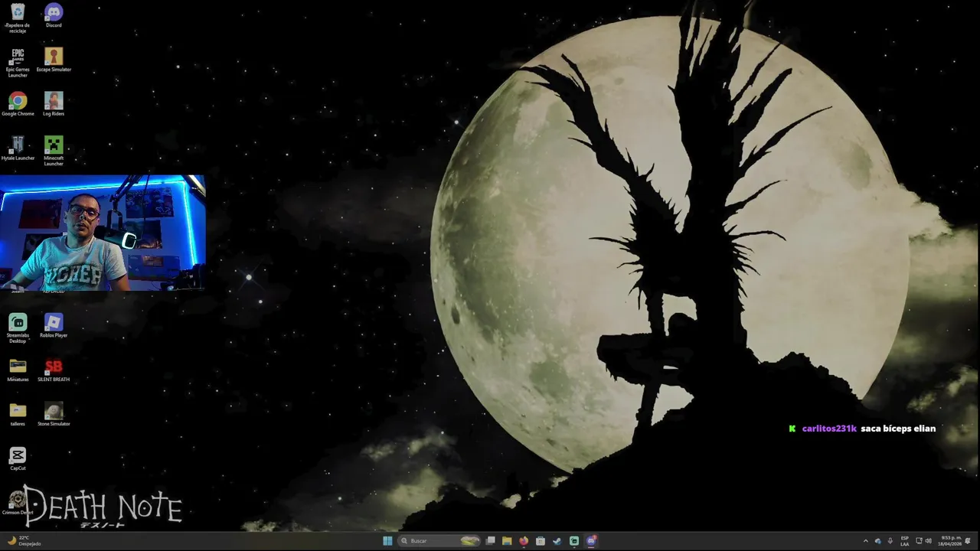Open Streamlabs from the taskbar
This screenshot has width=980, height=551.
coord(574,541)
